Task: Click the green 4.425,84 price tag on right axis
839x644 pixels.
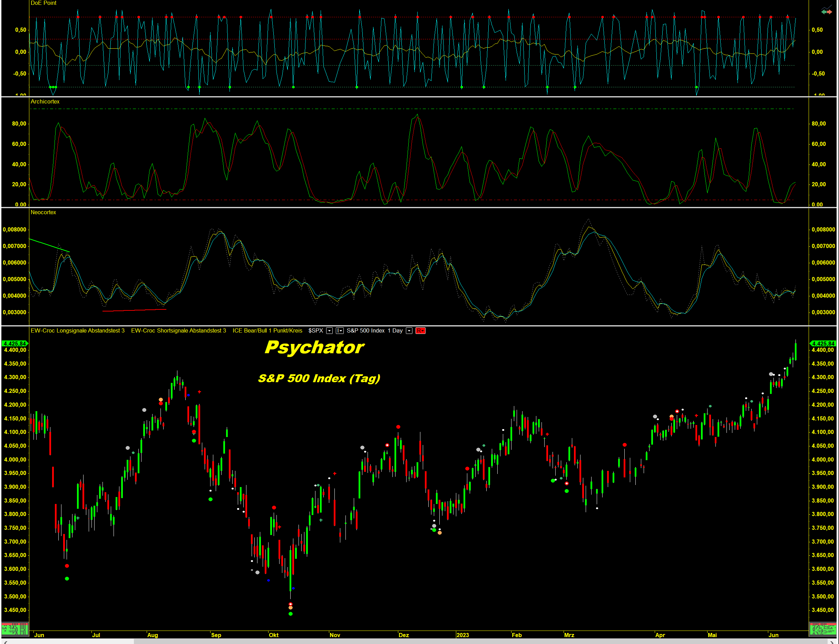Action: (823, 344)
